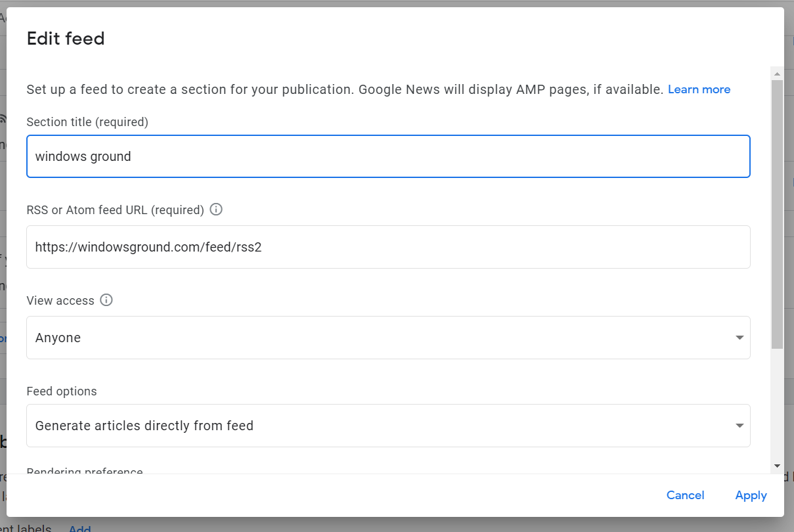The width and height of the screenshot is (794, 532).
Task: Cancel editing the feed
Action: coord(685,495)
